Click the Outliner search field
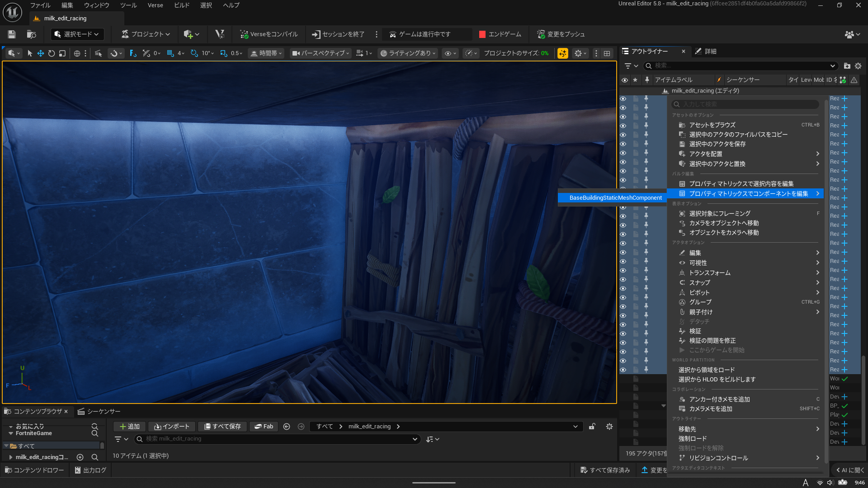Image resolution: width=868 pixels, height=488 pixels. point(741,66)
